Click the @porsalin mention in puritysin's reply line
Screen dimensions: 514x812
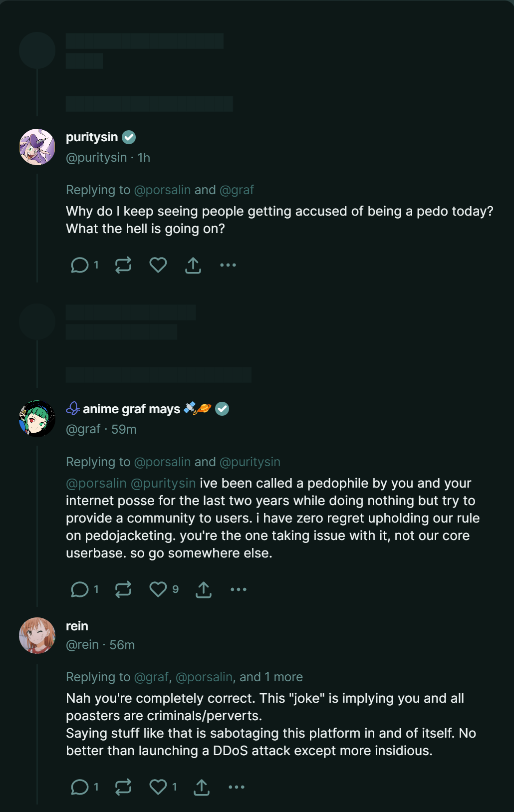(x=162, y=190)
